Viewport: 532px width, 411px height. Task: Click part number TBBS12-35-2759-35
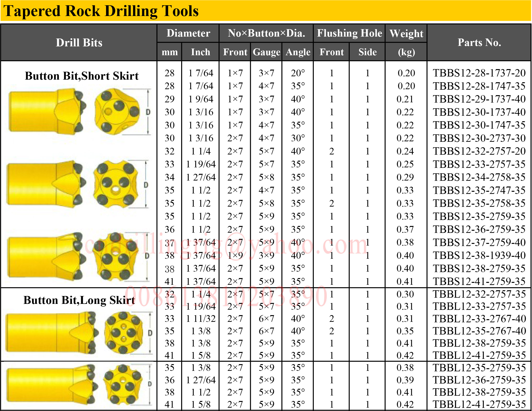click(x=479, y=216)
